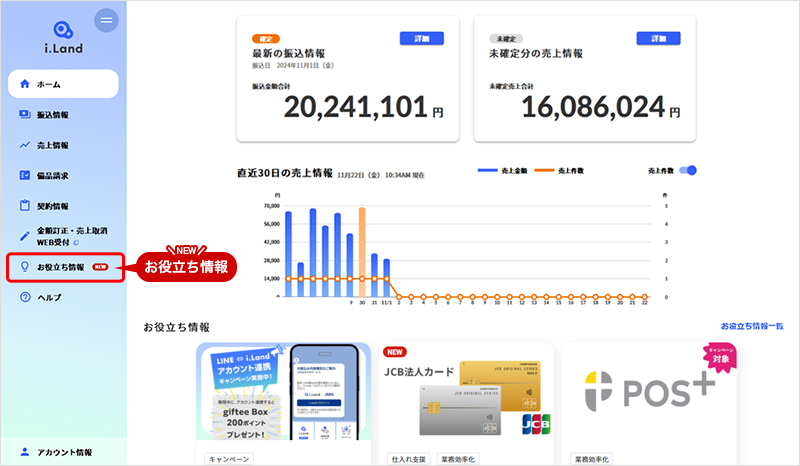The width and height of the screenshot is (800, 466).
Task: Click the pencil icon for 金額訂正
Action: [x=24, y=236]
